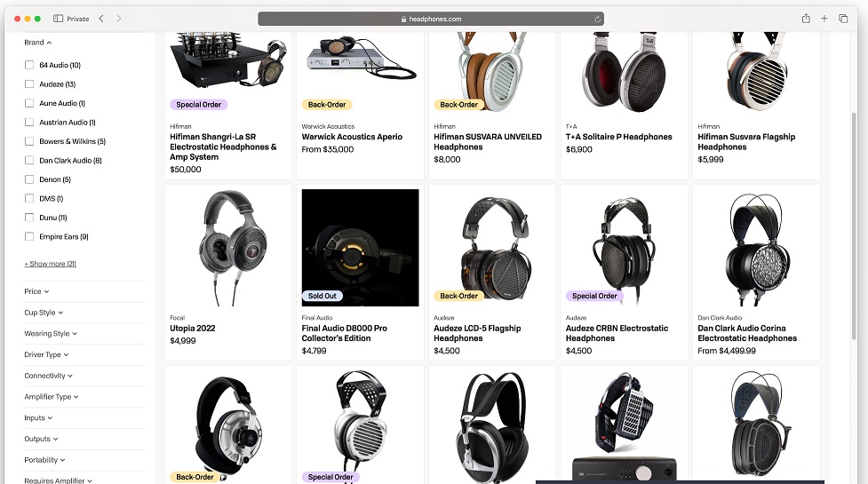This screenshot has width=868, height=484.
Task: Open a new tab with plus icon
Action: pyautogui.click(x=824, y=19)
